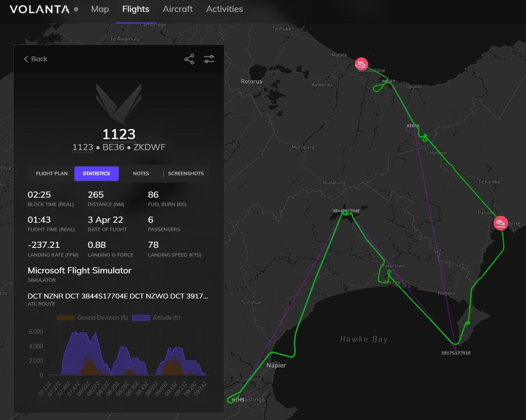Click the 78 landing speed value
This screenshot has width=526, height=420.
click(x=153, y=245)
